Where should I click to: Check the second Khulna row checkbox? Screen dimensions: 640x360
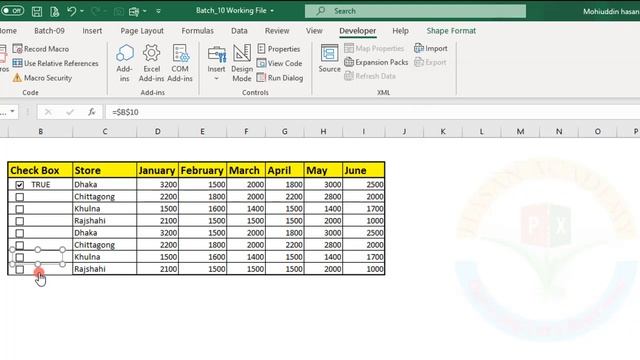click(x=20, y=257)
